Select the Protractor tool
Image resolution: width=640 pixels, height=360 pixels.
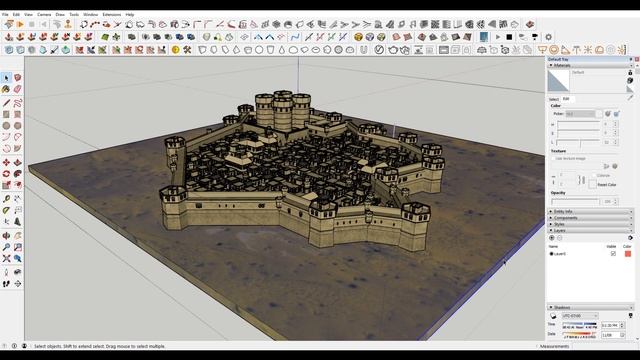coord(6,210)
